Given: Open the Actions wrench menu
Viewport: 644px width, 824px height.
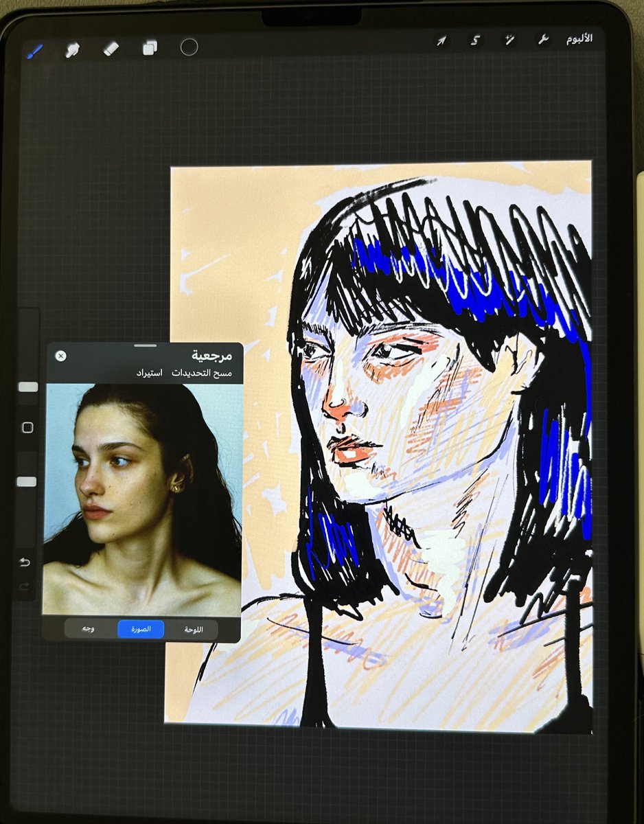Looking at the screenshot, I should tap(543, 39).
